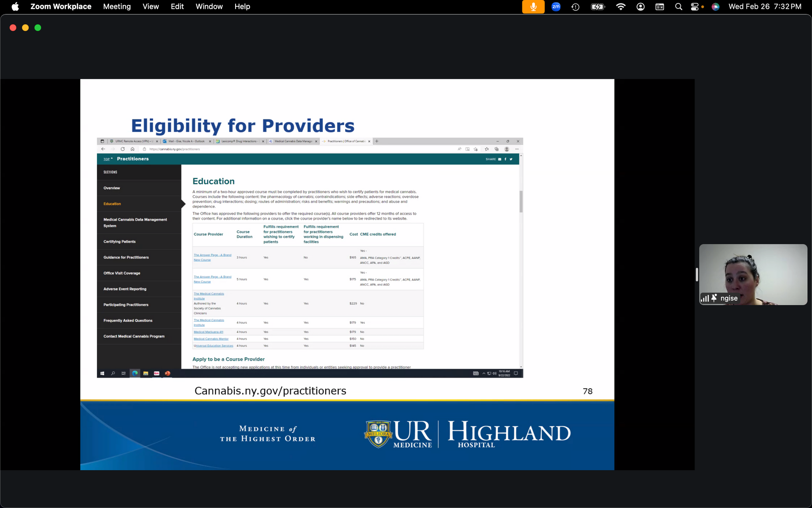Open the Window menu
812x508 pixels.
(209, 7)
